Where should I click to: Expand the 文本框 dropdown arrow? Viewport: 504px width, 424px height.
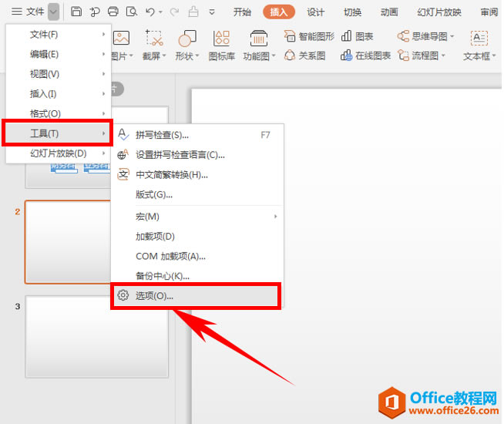click(x=494, y=56)
